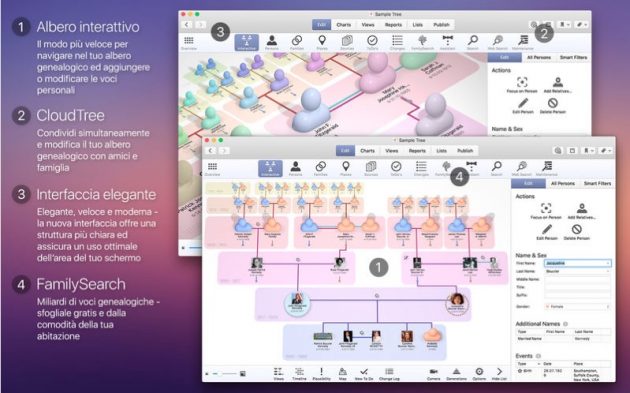Open the First Name combo box arrow
630x393 pixels.
click(608, 263)
